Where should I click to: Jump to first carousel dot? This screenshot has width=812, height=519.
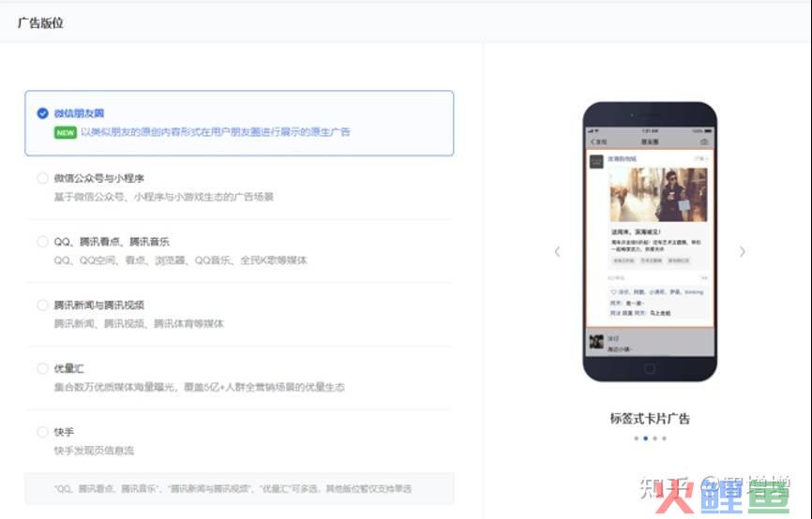636,438
